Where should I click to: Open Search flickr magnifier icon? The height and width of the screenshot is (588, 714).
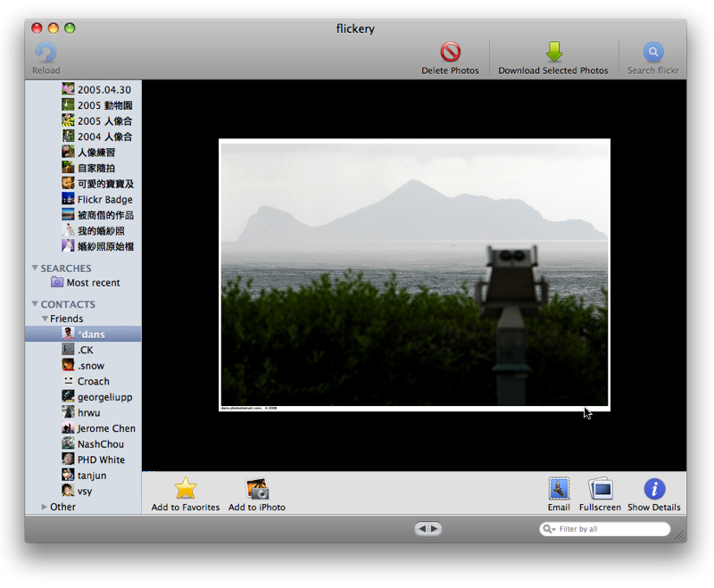[x=653, y=52]
